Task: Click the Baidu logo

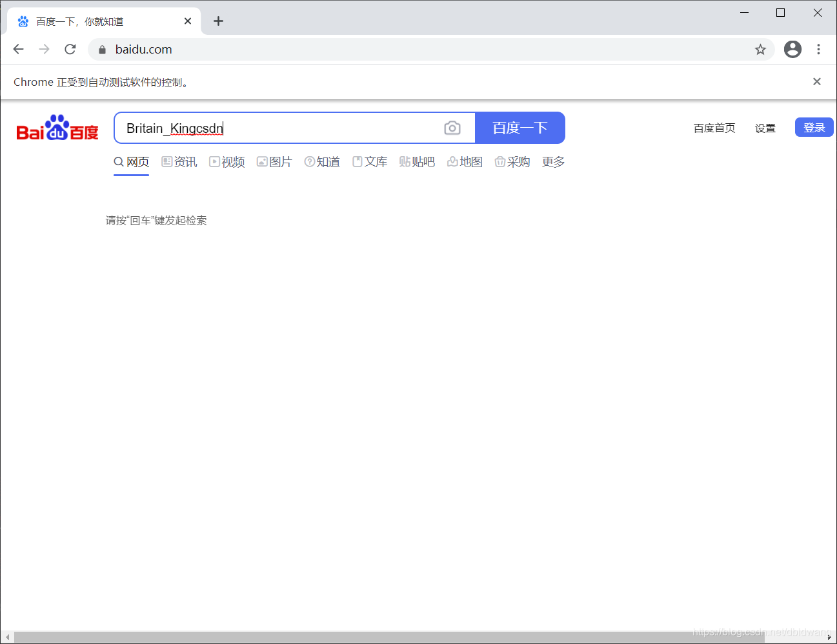Action: 57,128
